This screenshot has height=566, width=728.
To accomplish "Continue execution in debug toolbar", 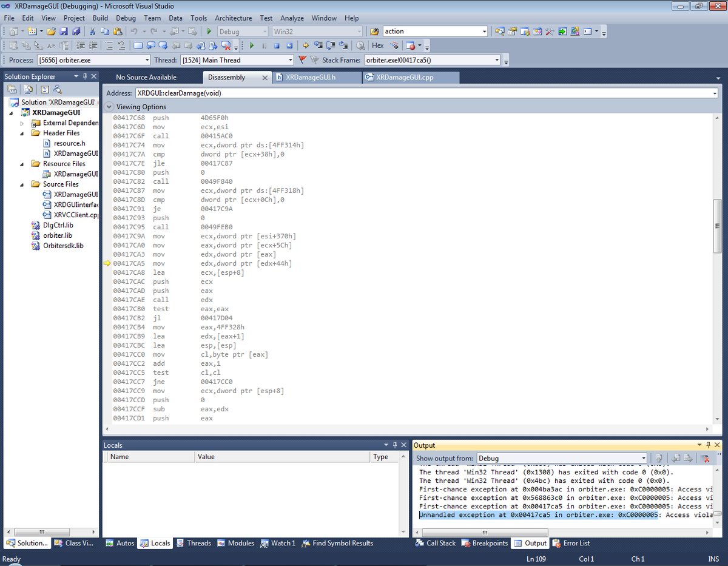I will point(251,45).
